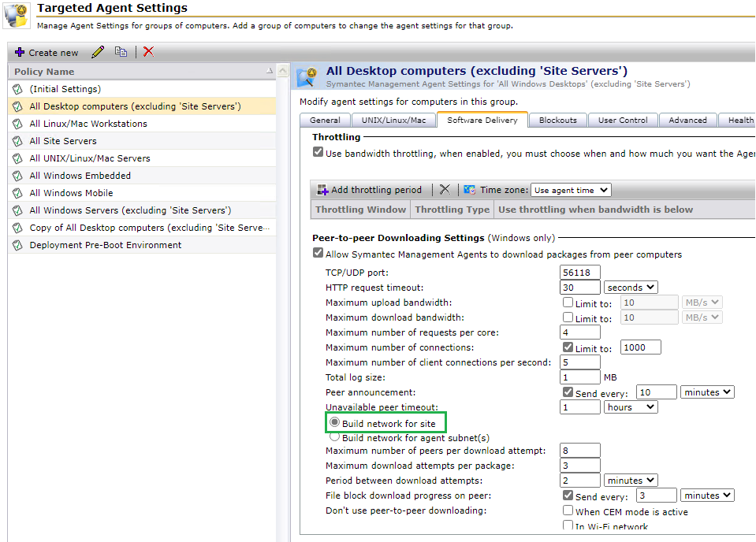Click the remove throttling period X icon
The height and width of the screenshot is (542, 756).
(x=445, y=189)
